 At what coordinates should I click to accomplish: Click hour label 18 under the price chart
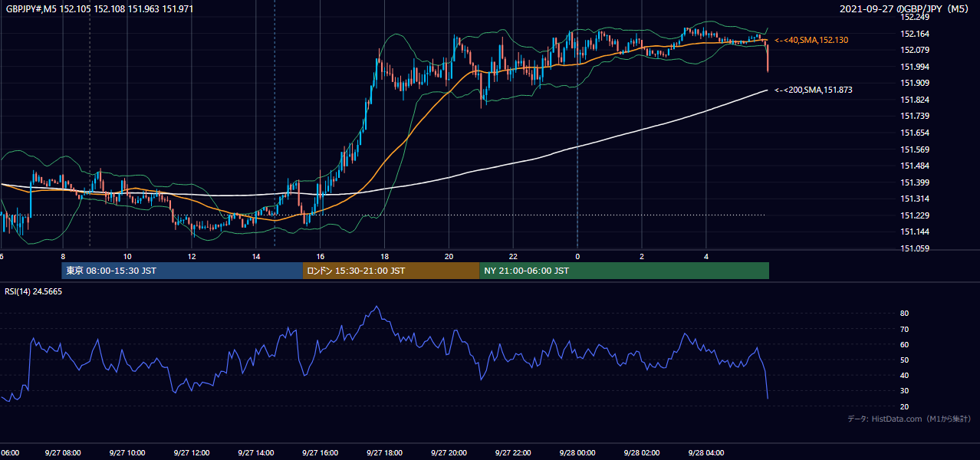pos(385,257)
